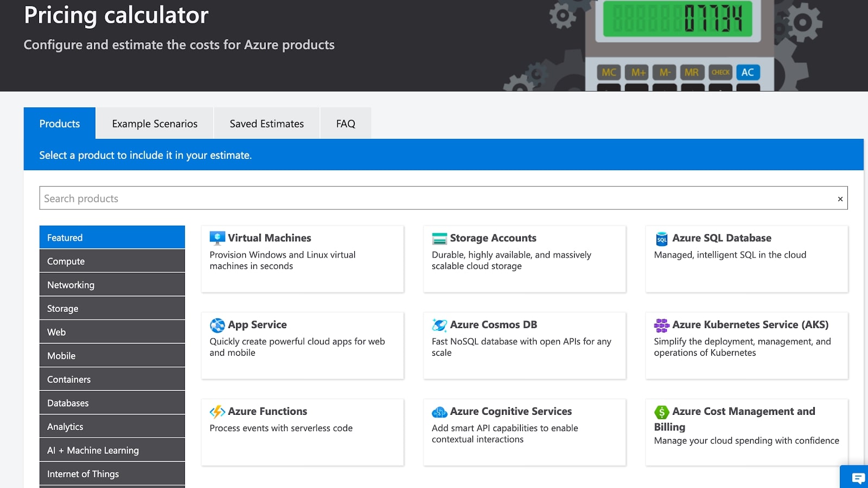Select the AI + Machine Learning category
Image resolution: width=868 pixels, height=488 pixels.
[112, 450]
